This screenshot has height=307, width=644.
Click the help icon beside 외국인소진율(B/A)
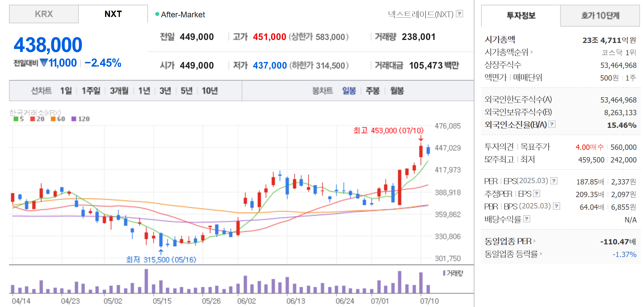[552, 124]
